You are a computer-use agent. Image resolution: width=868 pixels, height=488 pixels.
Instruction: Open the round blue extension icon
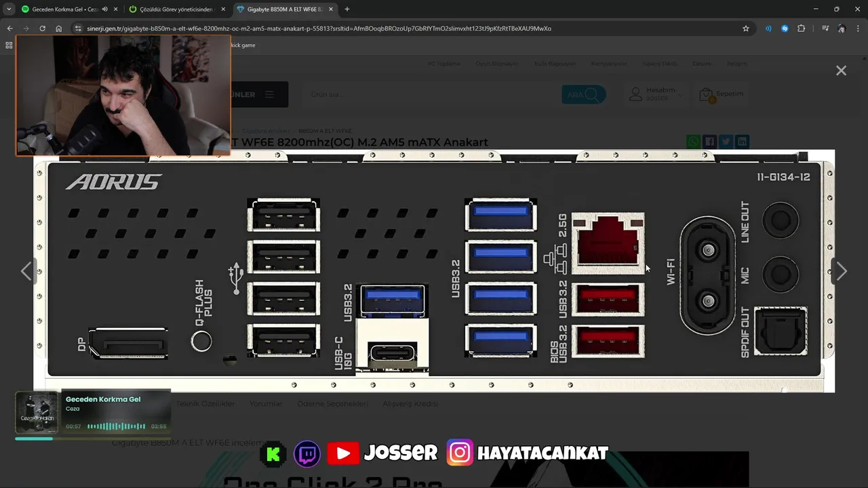coord(785,28)
